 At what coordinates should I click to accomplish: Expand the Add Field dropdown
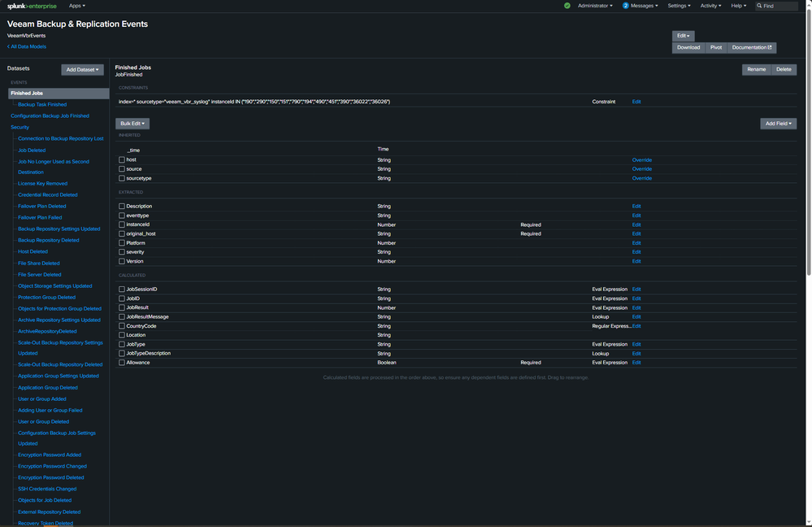point(779,124)
